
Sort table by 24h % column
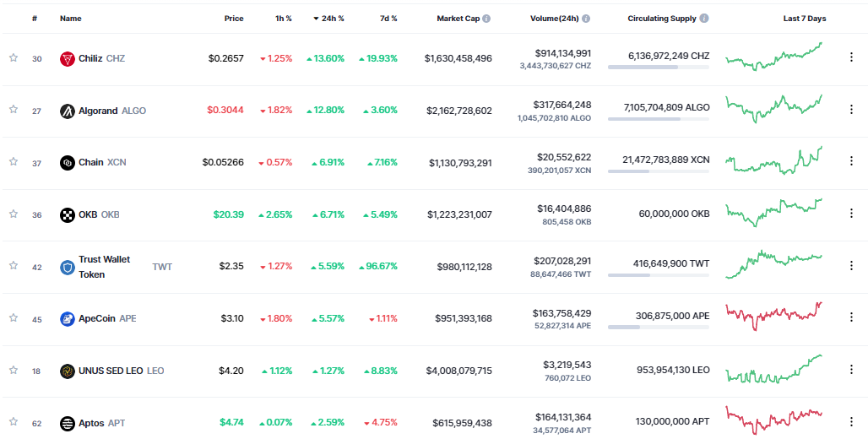click(x=328, y=19)
